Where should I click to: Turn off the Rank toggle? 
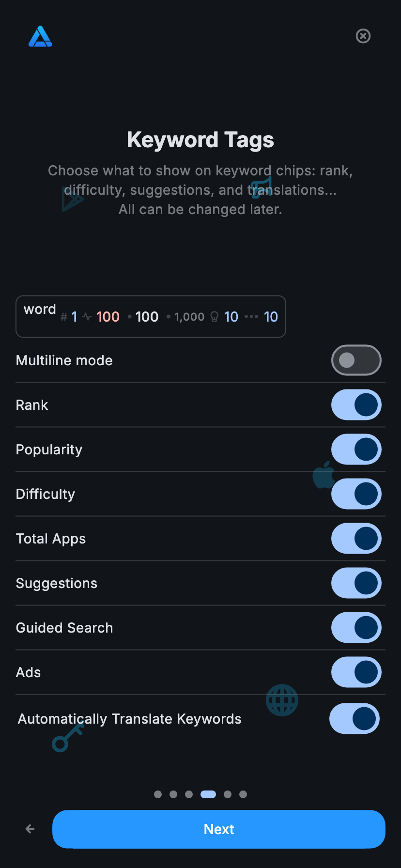point(356,405)
